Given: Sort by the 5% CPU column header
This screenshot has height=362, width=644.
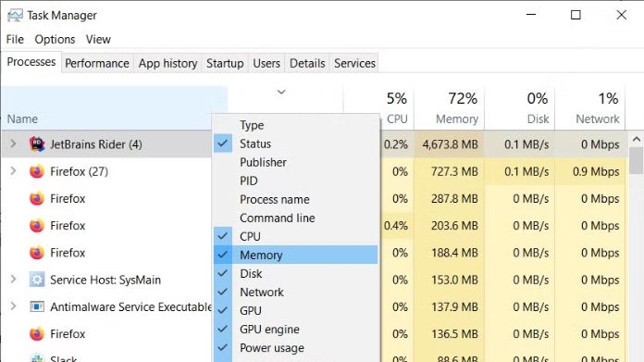Looking at the screenshot, I should click(396, 108).
